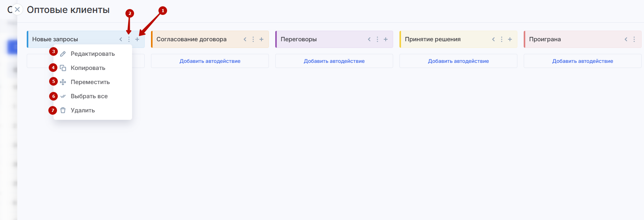The height and width of the screenshot is (220, 644).
Task: Open three-dot menu of Согласование договора
Action: tap(253, 39)
